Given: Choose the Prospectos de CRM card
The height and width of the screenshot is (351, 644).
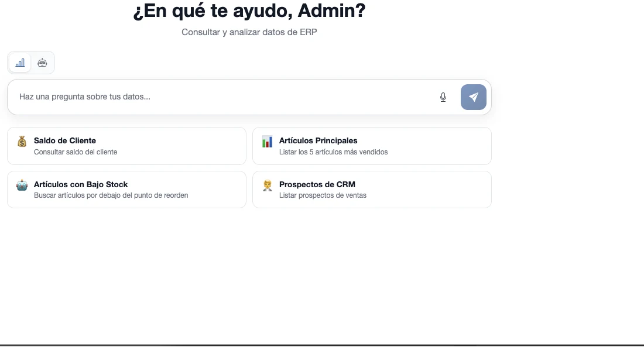Looking at the screenshot, I should coord(372,190).
